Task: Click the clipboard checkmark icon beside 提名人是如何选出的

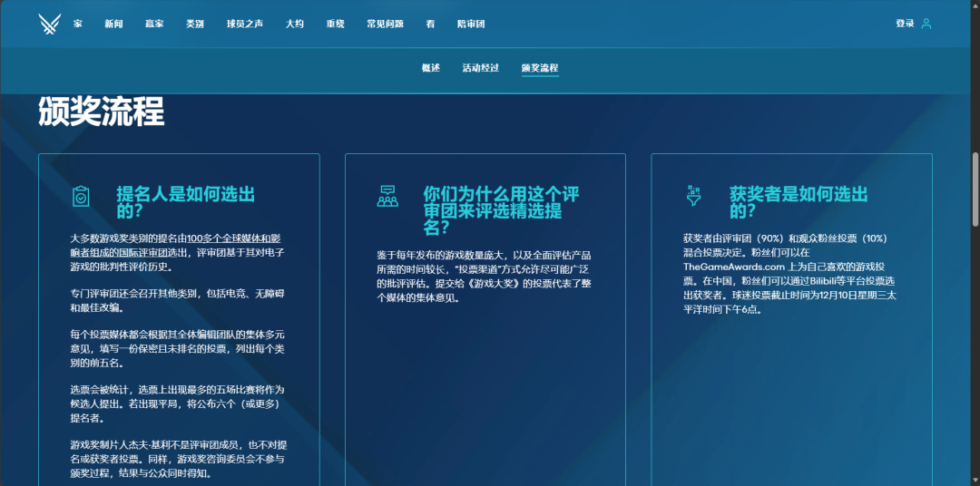Action: pos(81,196)
